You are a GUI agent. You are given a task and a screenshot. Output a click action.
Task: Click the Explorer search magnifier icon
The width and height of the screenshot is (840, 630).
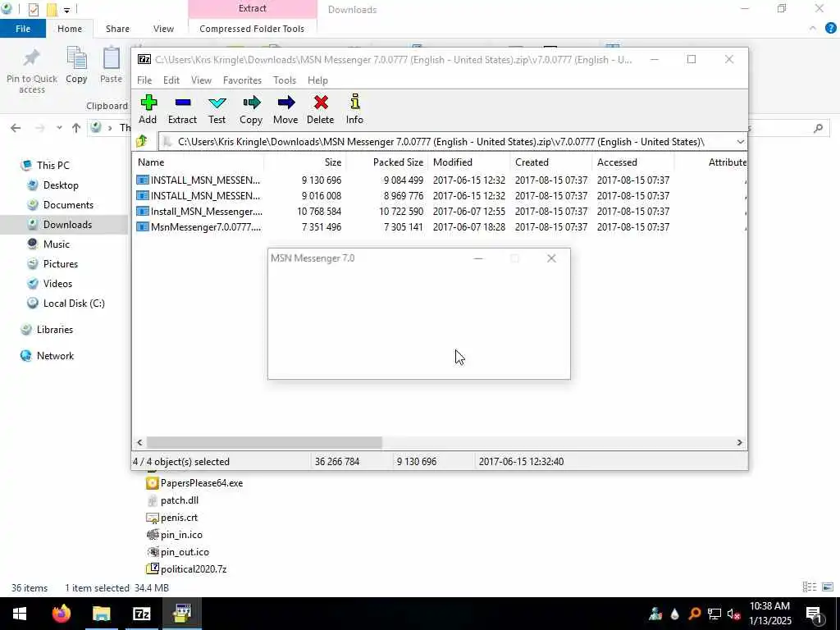(x=818, y=128)
